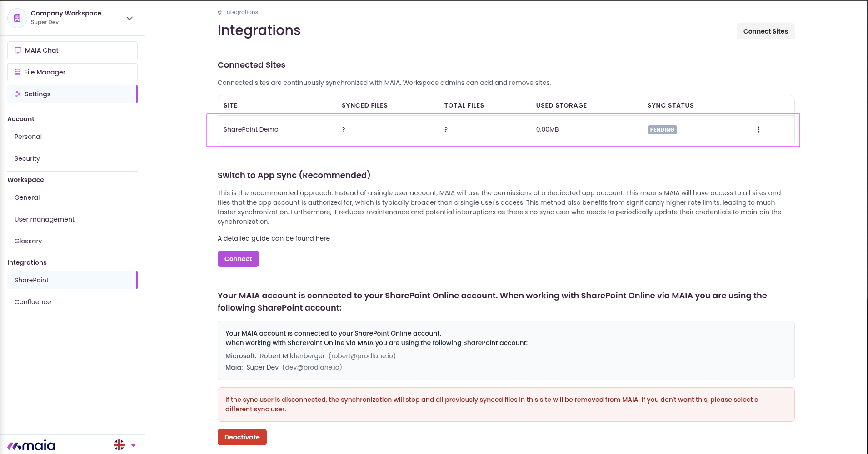The image size is (868, 454).
Task: Open the Confluence integration
Action: pos(33,302)
